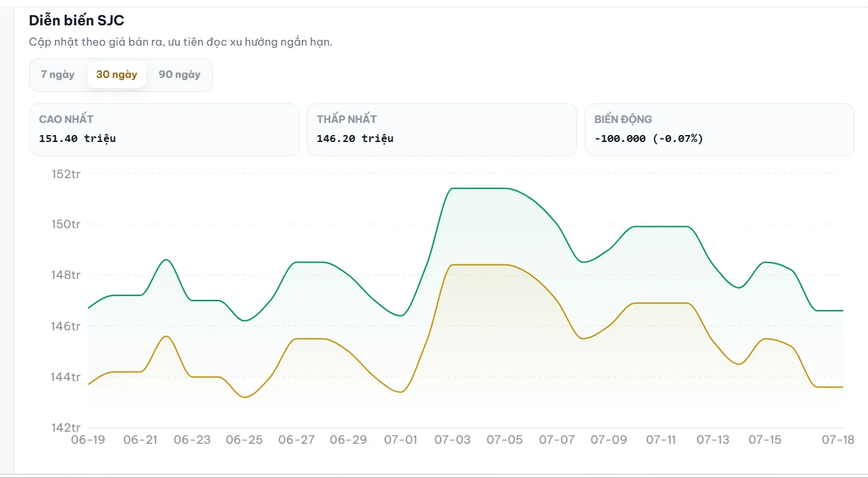Click the 152tr y-axis label

tap(66, 173)
